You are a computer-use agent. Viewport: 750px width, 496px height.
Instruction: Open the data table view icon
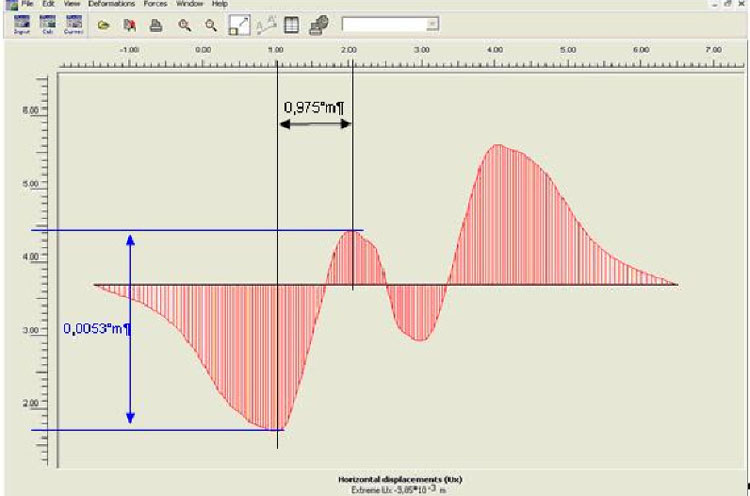[291, 23]
